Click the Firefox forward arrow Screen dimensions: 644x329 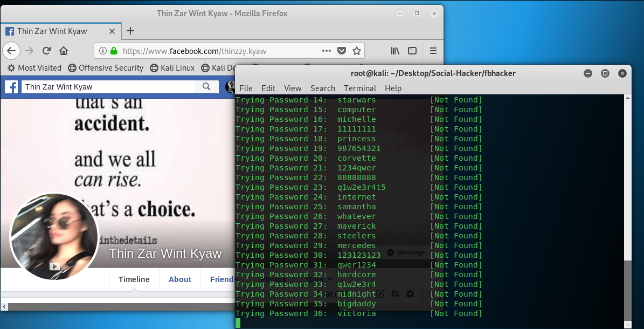pyautogui.click(x=29, y=51)
